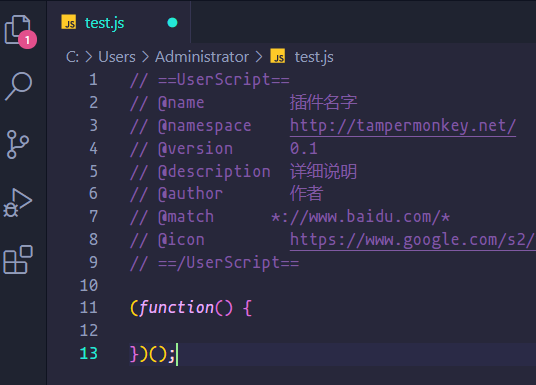Viewport: 536px width, 385px height.
Task: Click line number 13 in the gutter
Action: point(89,354)
